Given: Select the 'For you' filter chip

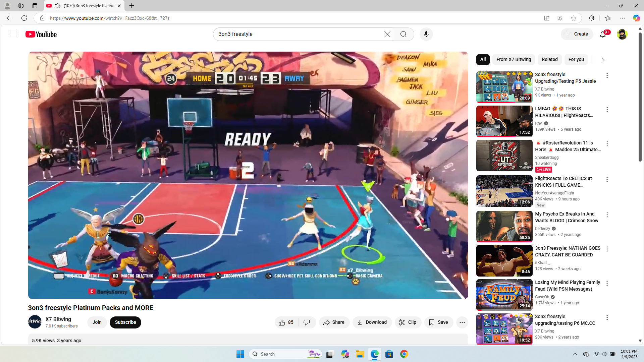Looking at the screenshot, I should click(x=576, y=60).
